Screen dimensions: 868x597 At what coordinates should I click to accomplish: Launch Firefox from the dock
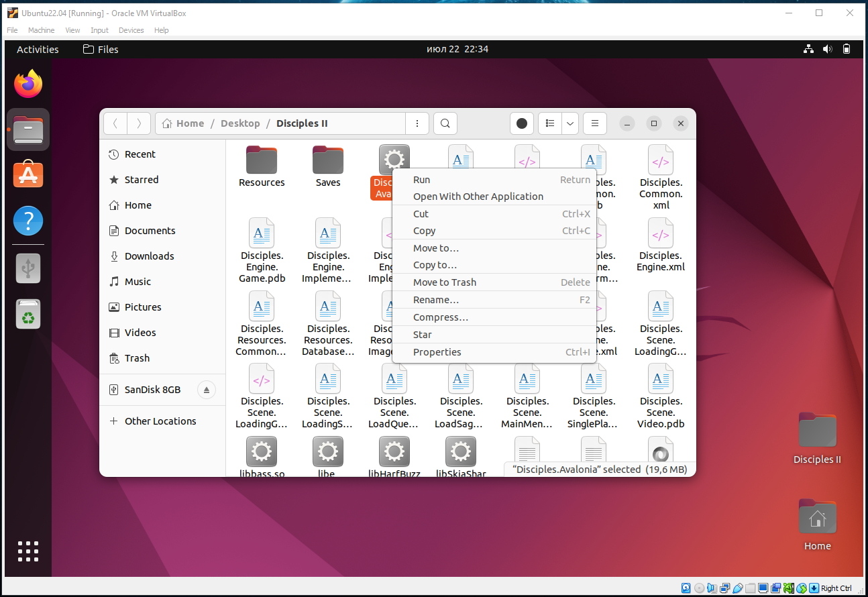coord(28,84)
